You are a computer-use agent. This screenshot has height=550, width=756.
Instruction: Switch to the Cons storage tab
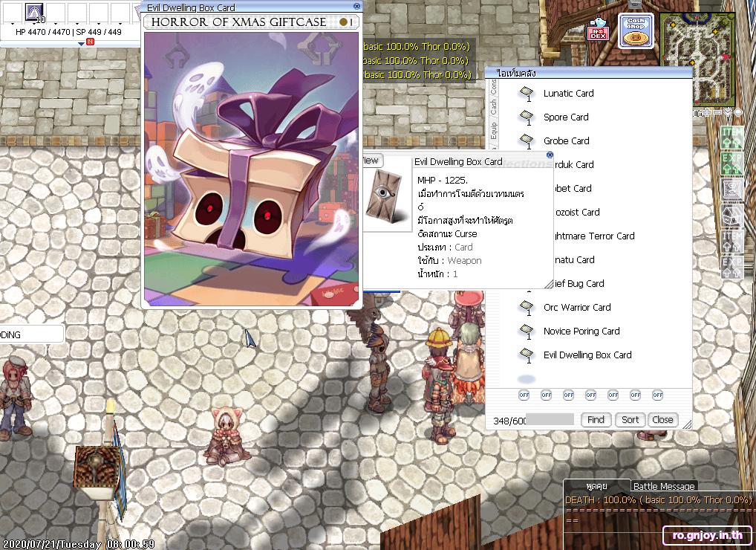click(x=493, y=87)
